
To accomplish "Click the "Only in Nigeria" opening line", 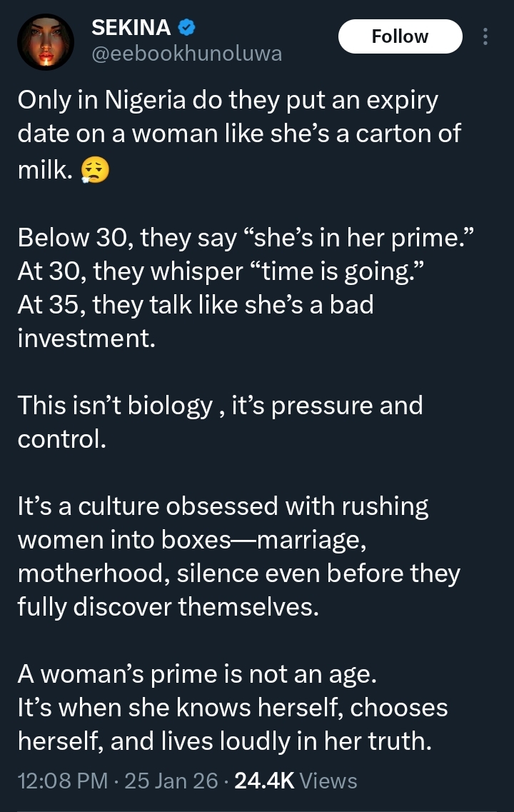I will (x=227, y=99).
